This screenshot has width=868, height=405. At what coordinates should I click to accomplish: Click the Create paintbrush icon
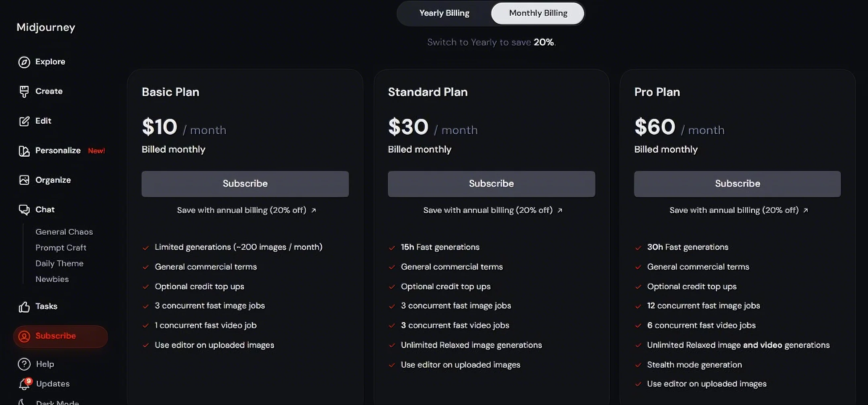pyautogui.click(x=24, y=92)
